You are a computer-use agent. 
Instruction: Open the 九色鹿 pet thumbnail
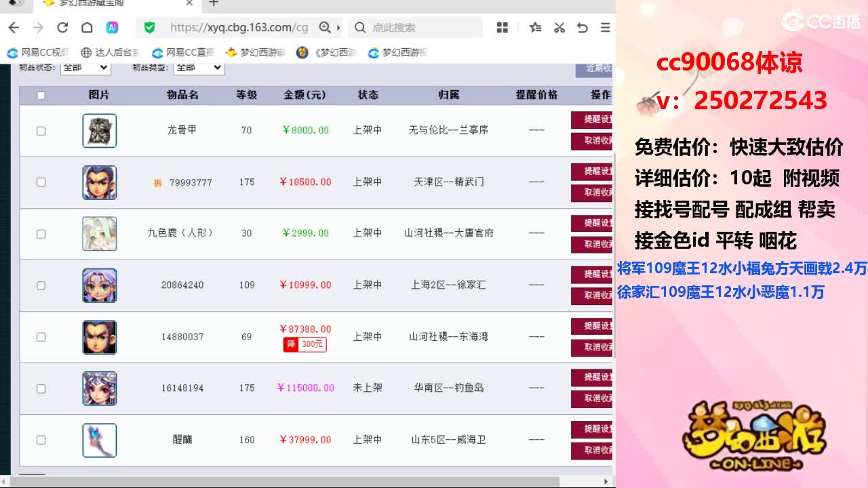coord(100,234)
